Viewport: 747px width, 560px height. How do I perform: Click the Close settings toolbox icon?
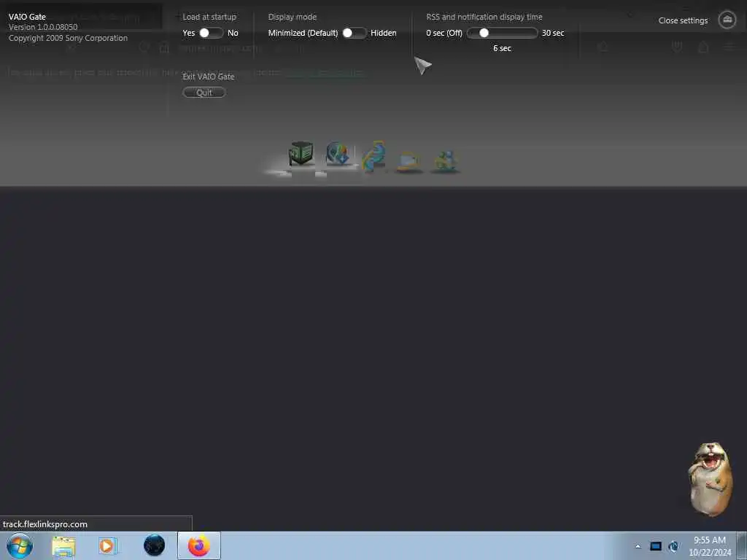pyautogui.click(x=727, y=20)
